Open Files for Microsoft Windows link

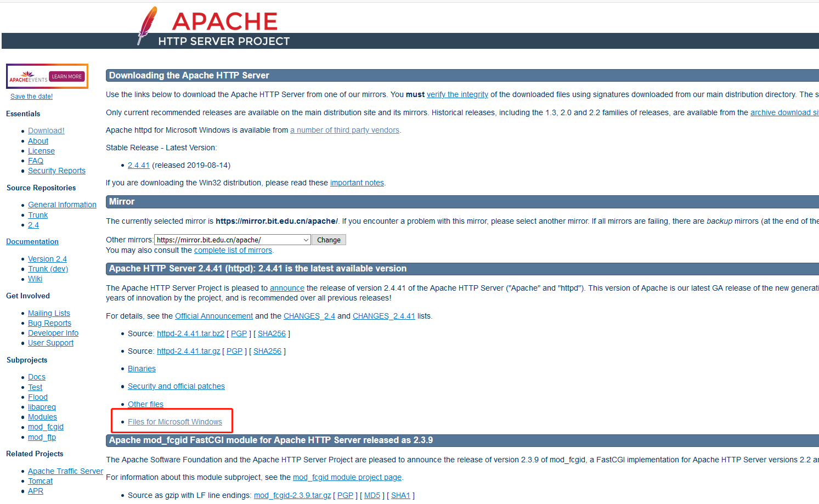(x=175, y=422)
